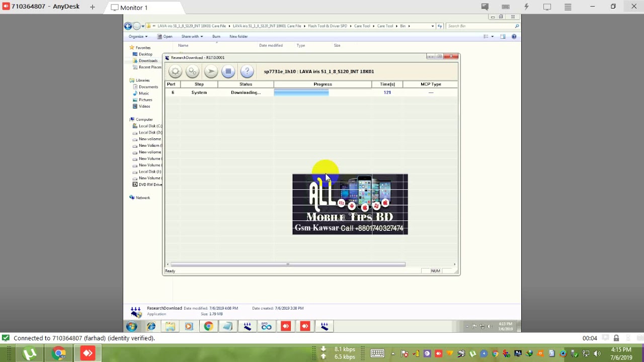Click the Load Packet gear icon in ResearchDownload
Screen dimensions: 644x362
175,71
